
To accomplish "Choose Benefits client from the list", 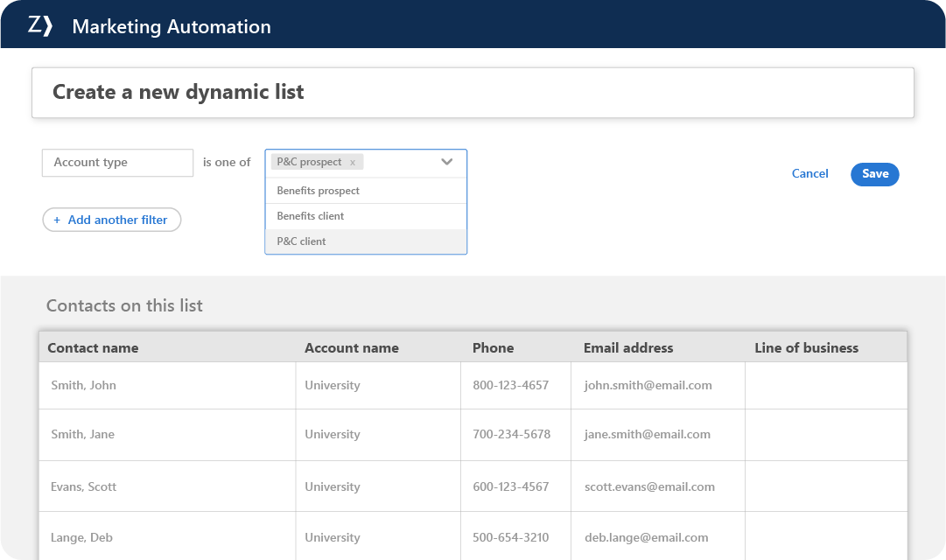I will pyautogui.click(x=311, y=216).
